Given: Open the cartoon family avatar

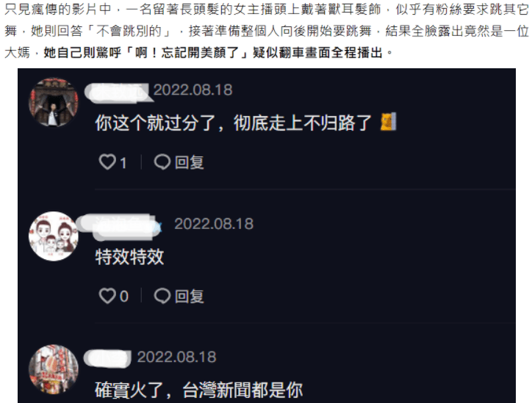Looking at the screenshot, I should 53,236.
